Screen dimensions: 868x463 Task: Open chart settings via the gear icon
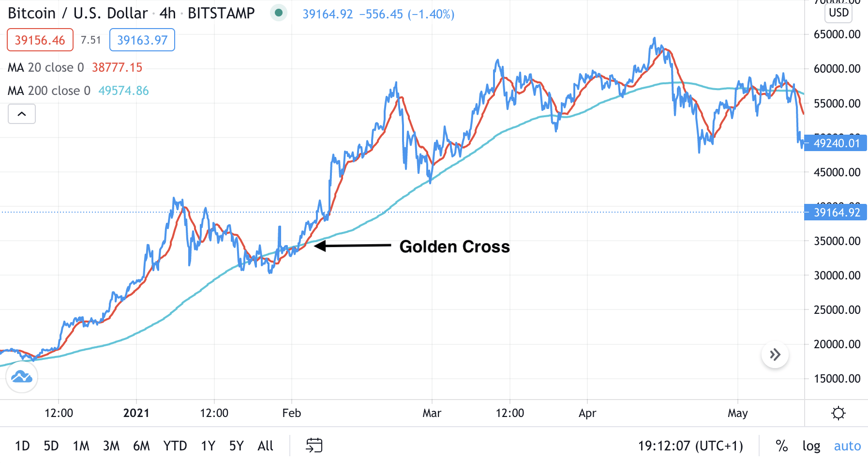(x=838, y=413)
